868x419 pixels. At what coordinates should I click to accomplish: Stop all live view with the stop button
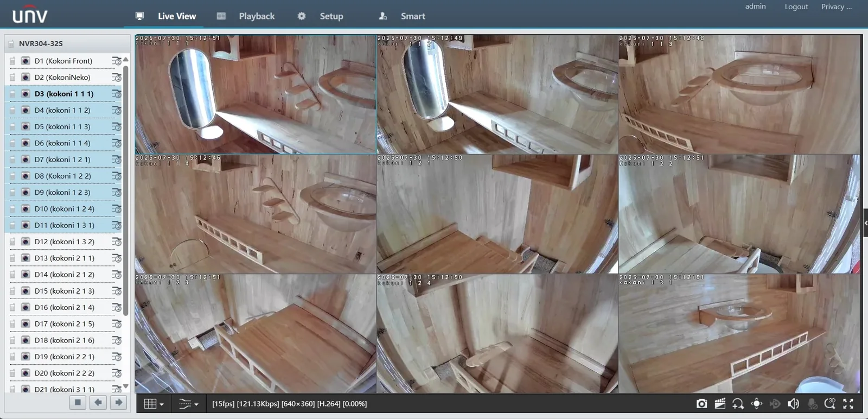78,402
